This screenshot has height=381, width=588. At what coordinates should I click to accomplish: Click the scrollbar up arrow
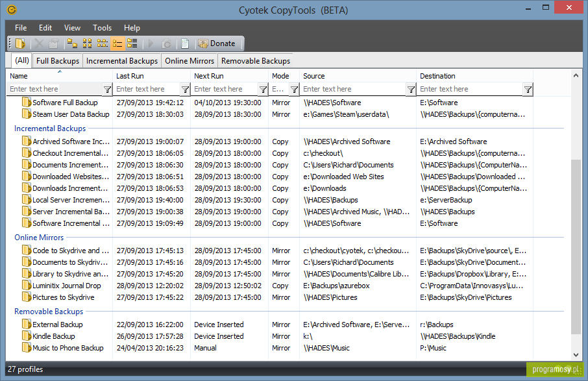(x=576, y=75)
